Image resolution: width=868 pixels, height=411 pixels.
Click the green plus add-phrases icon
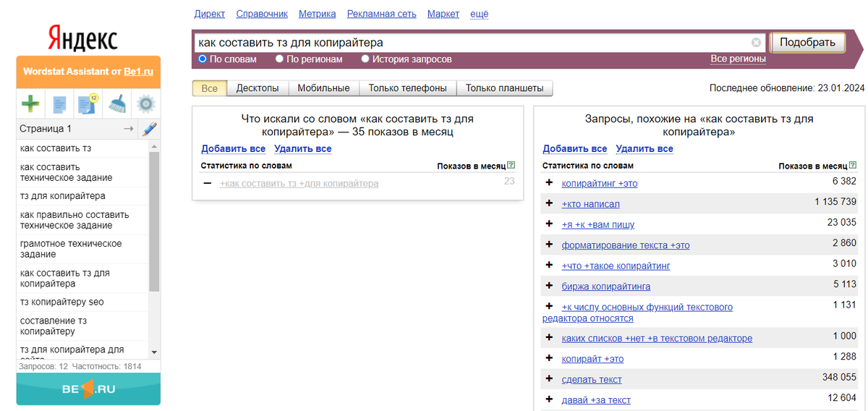[x=30, y=104]
